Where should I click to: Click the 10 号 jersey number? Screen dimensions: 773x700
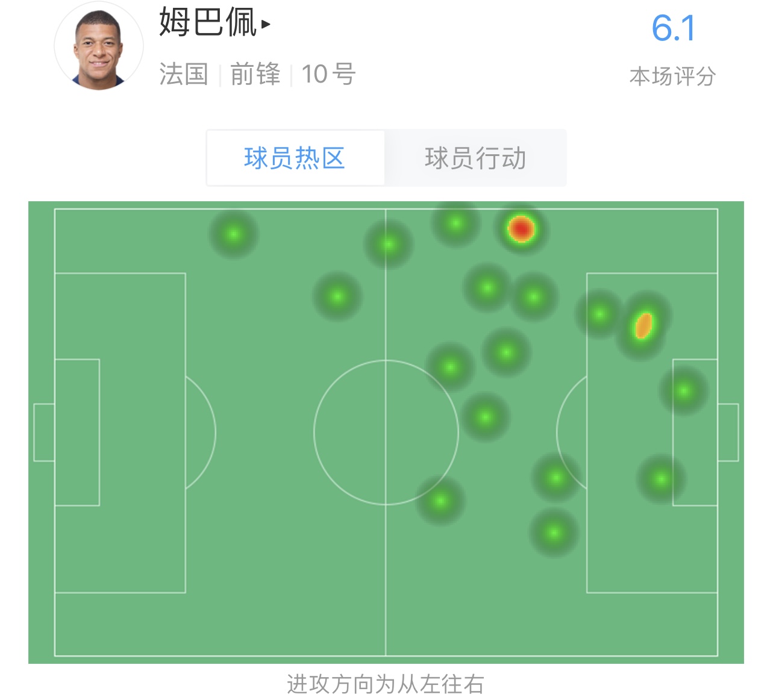(328, 74)
